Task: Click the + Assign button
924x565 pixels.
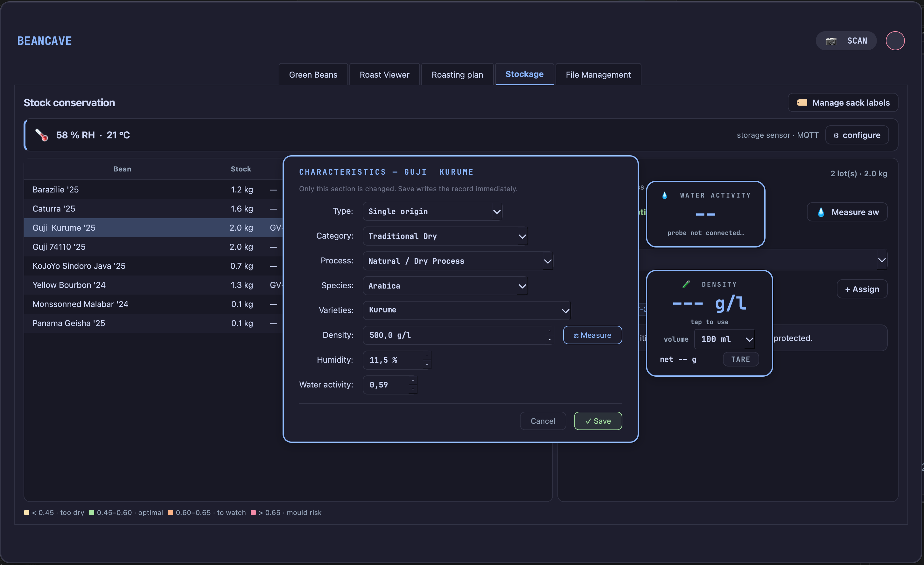Action: point(862,289)
